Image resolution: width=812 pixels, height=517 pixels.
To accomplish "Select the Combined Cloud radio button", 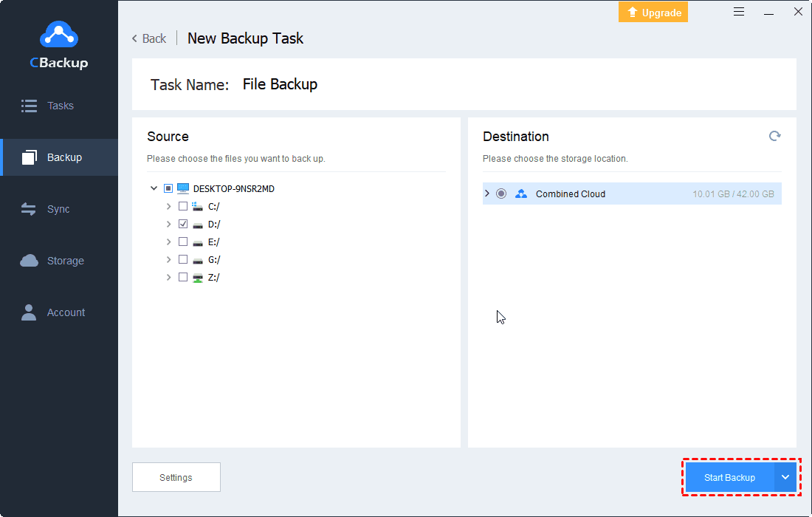I will [500, 194].
